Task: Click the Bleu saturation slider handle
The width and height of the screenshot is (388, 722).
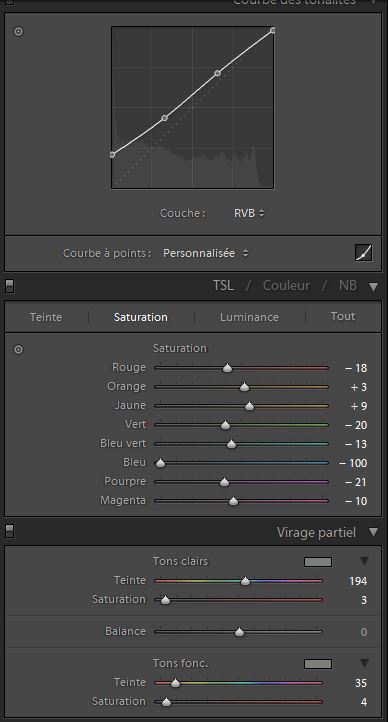Action: pos(160,463)
